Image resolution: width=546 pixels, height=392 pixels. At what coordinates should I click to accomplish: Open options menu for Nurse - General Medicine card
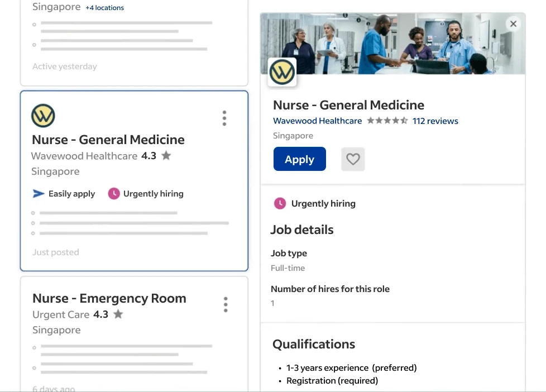224,118
